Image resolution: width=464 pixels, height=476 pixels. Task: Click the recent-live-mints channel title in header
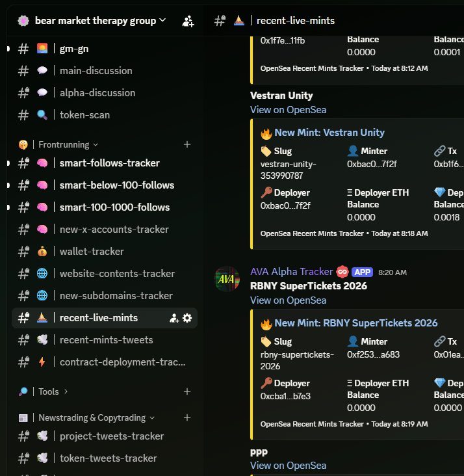[296, 21]
